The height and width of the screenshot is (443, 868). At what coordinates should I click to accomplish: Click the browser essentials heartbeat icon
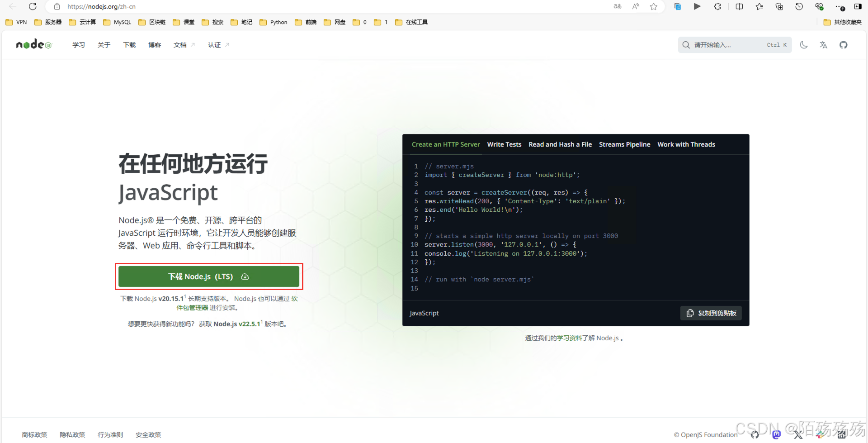point(819,6)
